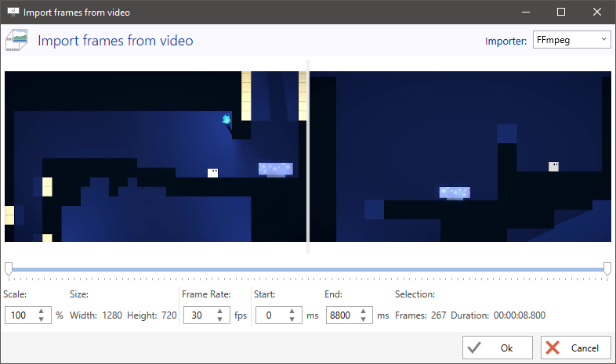Click the end frame preview thumbnail

[460, 156]
